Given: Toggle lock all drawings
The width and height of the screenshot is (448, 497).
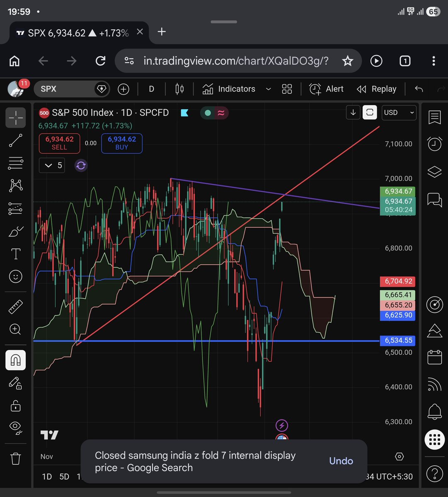Looking at the screenshot, I should [x=15, y=406].
